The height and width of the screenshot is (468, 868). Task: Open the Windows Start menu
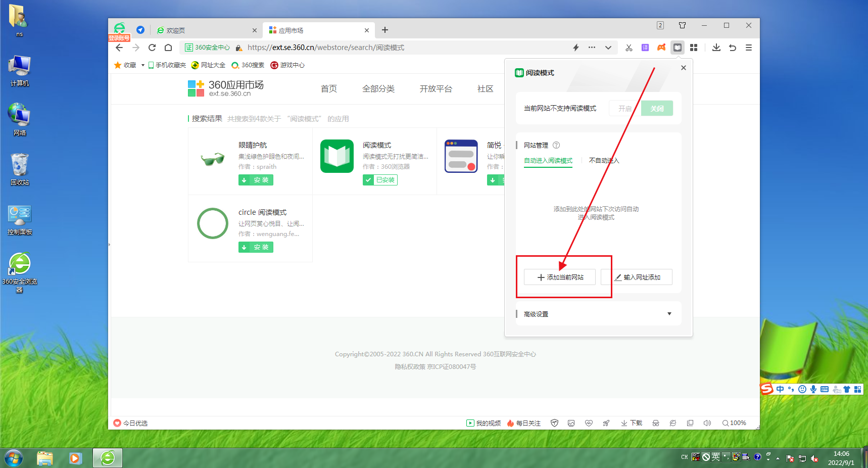[14, 458]
